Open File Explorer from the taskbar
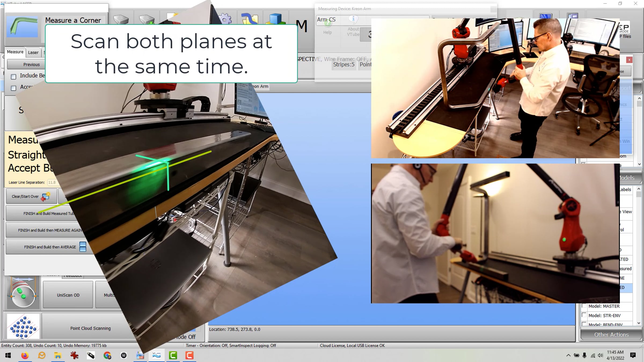Viewport: 644px width, 362px height. click(x=58, y=356)
